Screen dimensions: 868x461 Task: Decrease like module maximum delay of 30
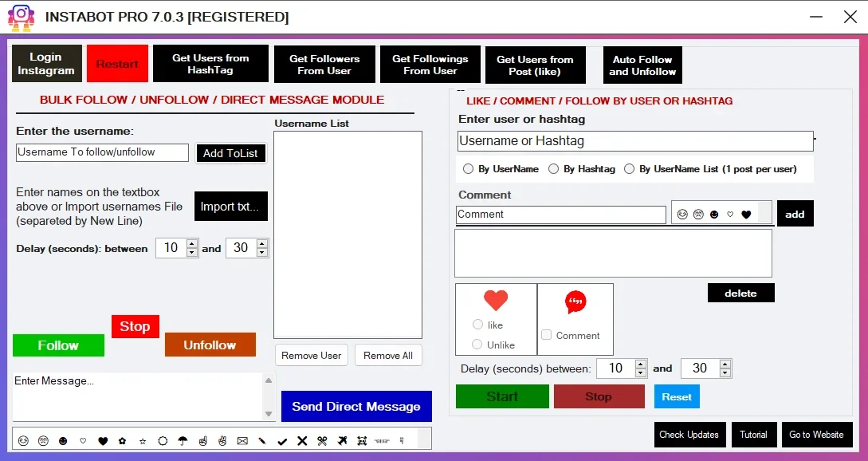click(725, 373)
